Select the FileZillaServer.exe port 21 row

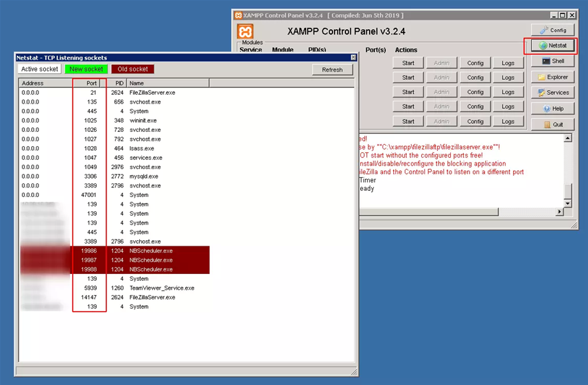click(114, 92)
